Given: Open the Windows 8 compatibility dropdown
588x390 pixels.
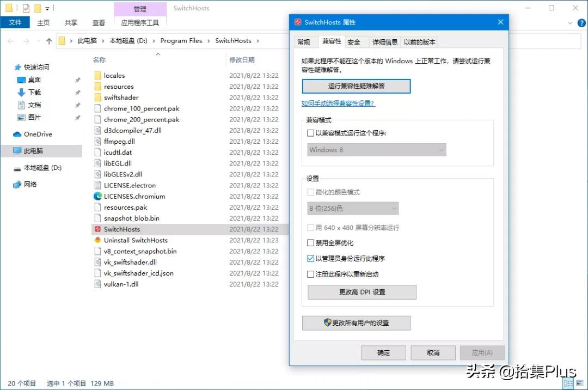Looking at the screenshot, I should pyautogui.click(x=377, y=150).
